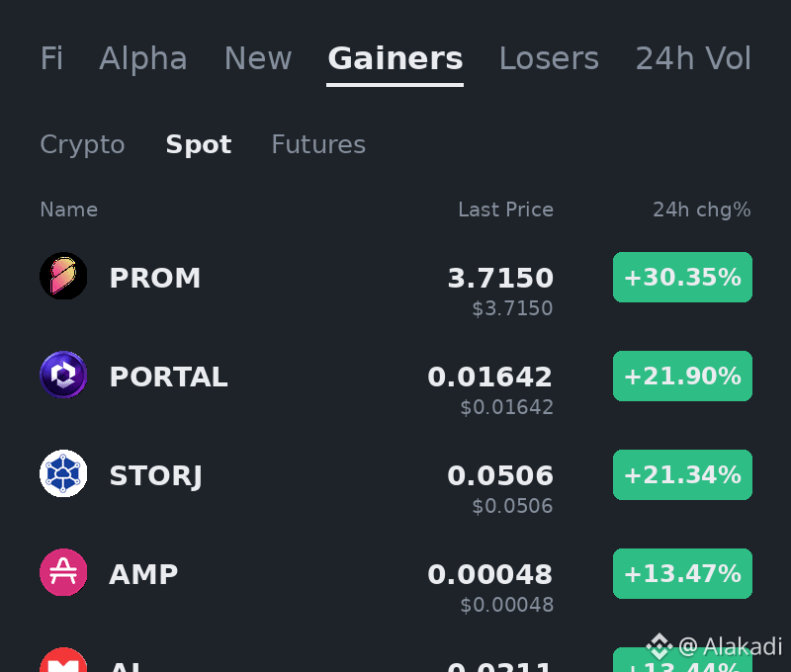Switch to the Futures sub-tab
Viewport: 791px width, 672px height.
pos(318,144)
